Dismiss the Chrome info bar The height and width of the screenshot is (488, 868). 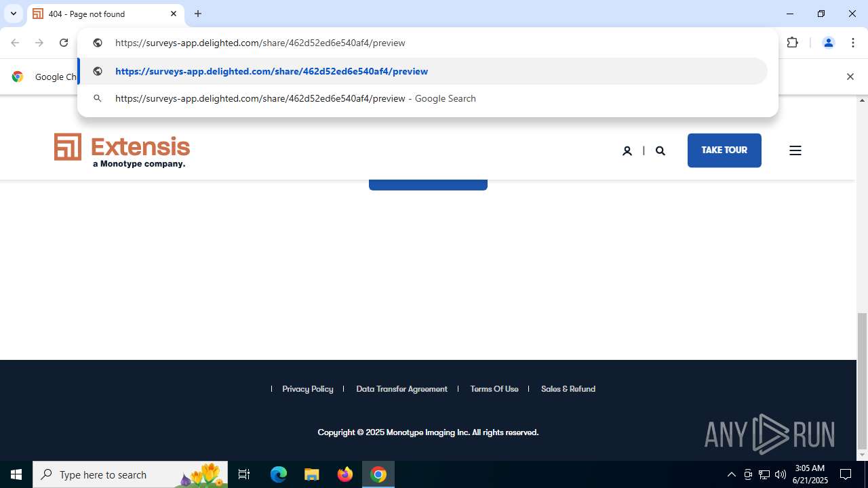coord(850,77)
